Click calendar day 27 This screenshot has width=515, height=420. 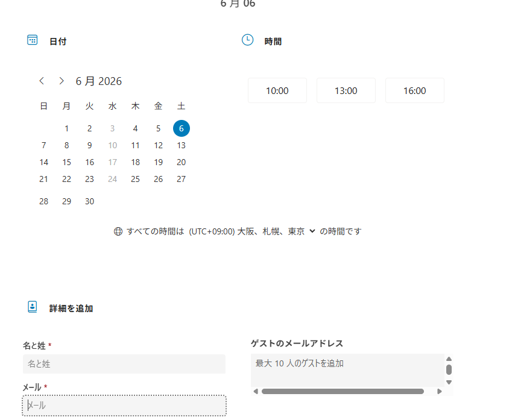[x=182, y=179]
